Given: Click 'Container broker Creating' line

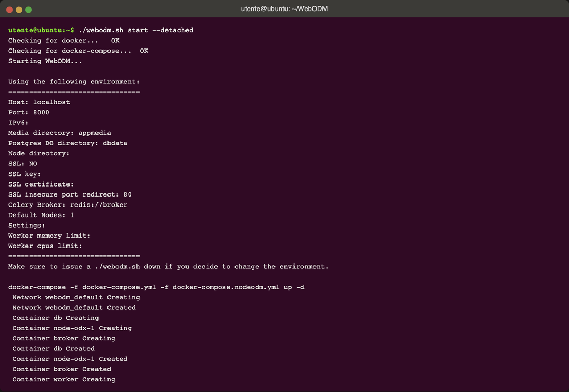Looking at the screenshot, I should click(x=64, y=339).
